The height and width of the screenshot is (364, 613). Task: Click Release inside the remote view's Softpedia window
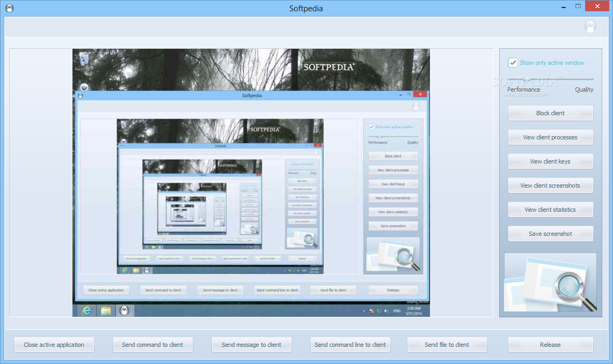coord(393,290)
